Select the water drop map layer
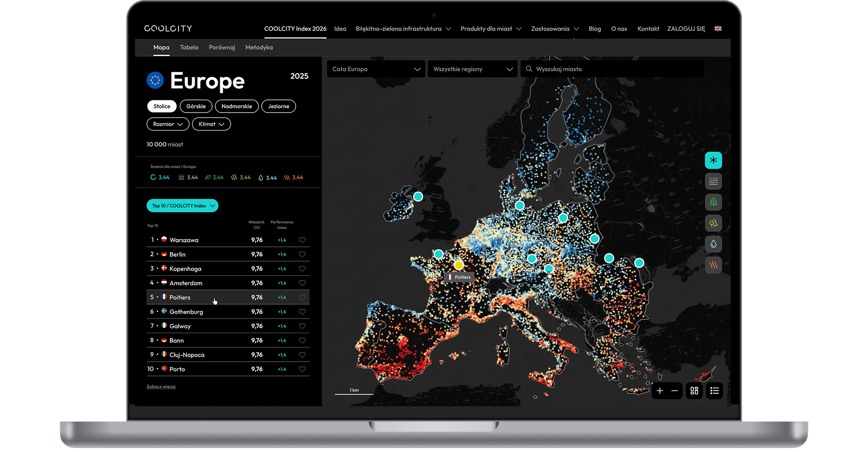Image resolution: width=868 pixels, height=452 pixels. click(x=713, y=244)
